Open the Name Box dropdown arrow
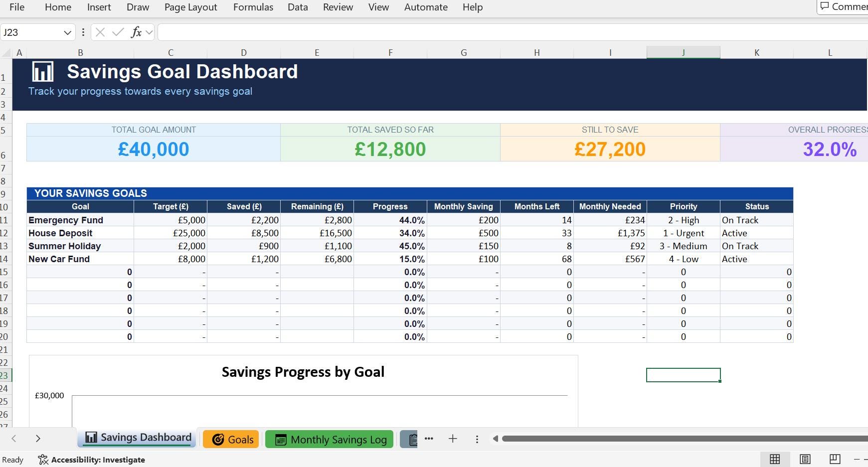868x467 pixels. click(x=67, y=32)
